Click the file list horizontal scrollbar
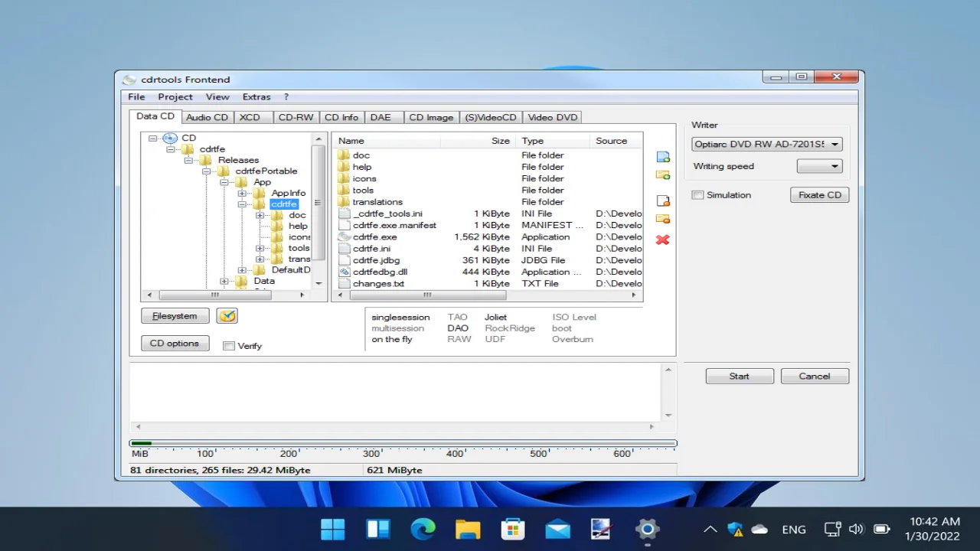The height and width of the screenshot is (551, 980). (487, 295)
